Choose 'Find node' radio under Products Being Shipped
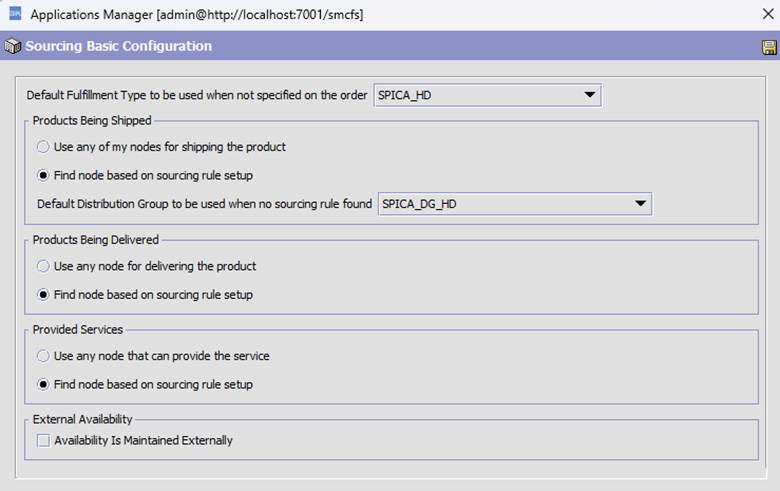780x491 pixels. coord(43,176)
